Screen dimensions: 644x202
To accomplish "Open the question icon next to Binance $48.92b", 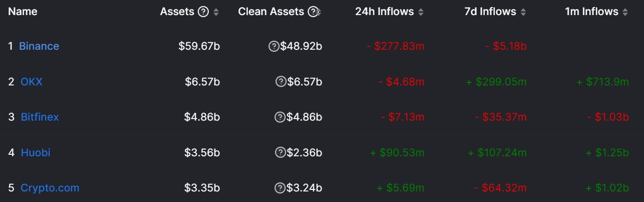I will point(274,46).
